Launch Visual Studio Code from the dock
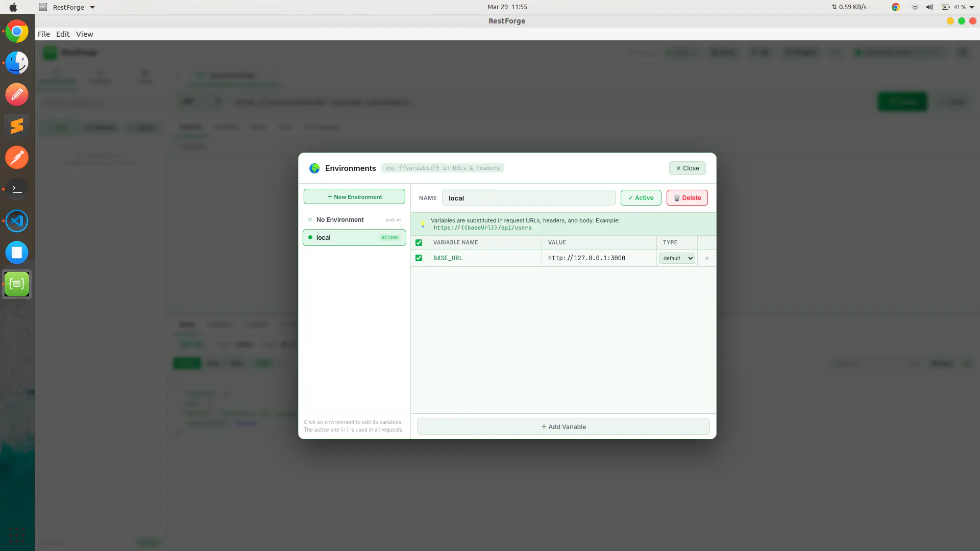Image resolution: width=980 pixels, height=551 pixels. [x=17, y=221]
